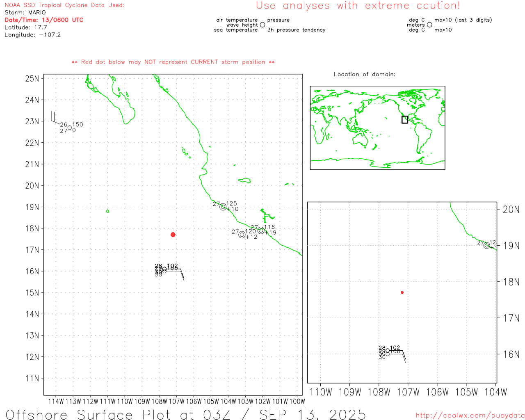The image size is (525, 420).
Task: Click 'Storm: MARIO' text
Action: tap(25, 13)
